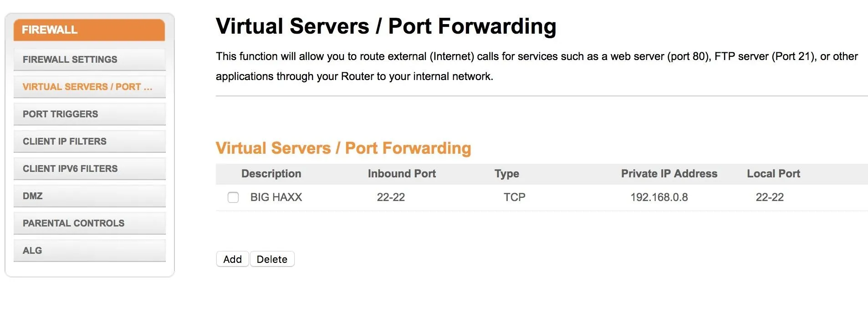Select the BIG HAXX rule checkbox
Viewport: 868px width, 322px height.
(233, 197)
